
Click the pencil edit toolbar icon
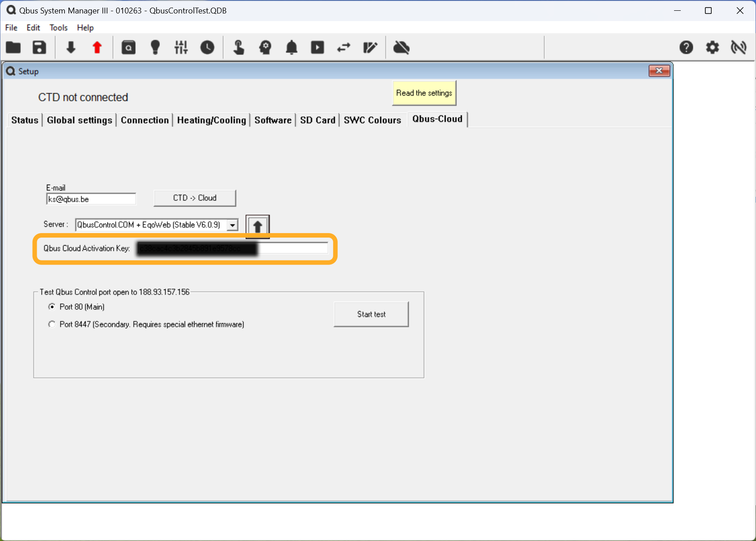point(370,47)
